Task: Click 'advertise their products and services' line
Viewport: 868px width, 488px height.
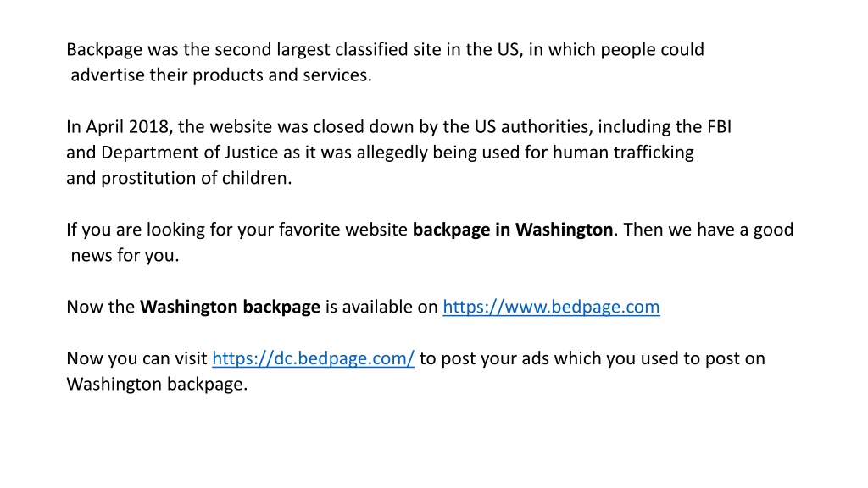Action: click(x=221, y=75)
